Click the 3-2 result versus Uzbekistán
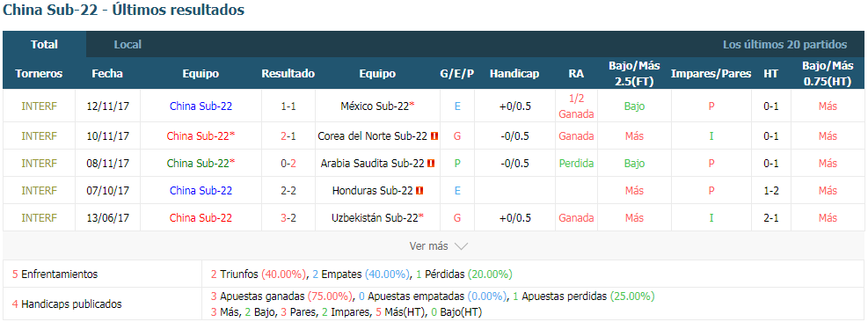868x322 pixels. (x=288, y=218)
